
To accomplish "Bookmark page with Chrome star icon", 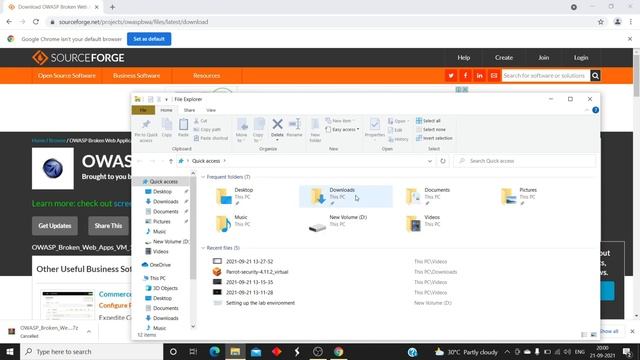I will tap(600, 22).
